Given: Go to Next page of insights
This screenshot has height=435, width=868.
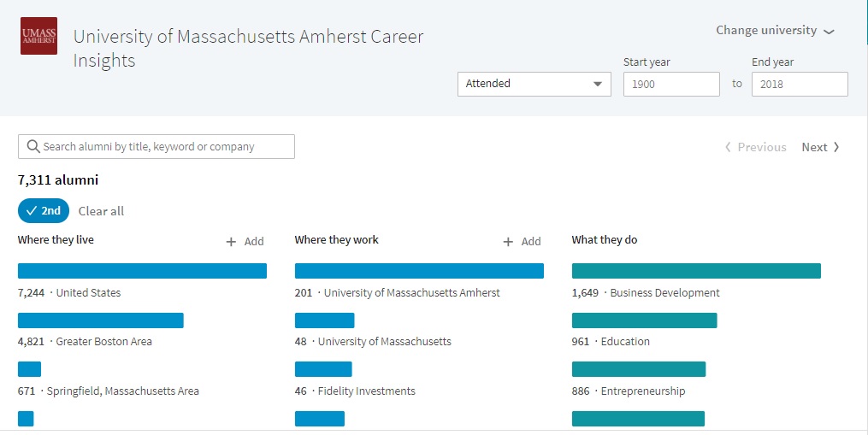Looking at the screenshot, I should click(x=820, y=147).
